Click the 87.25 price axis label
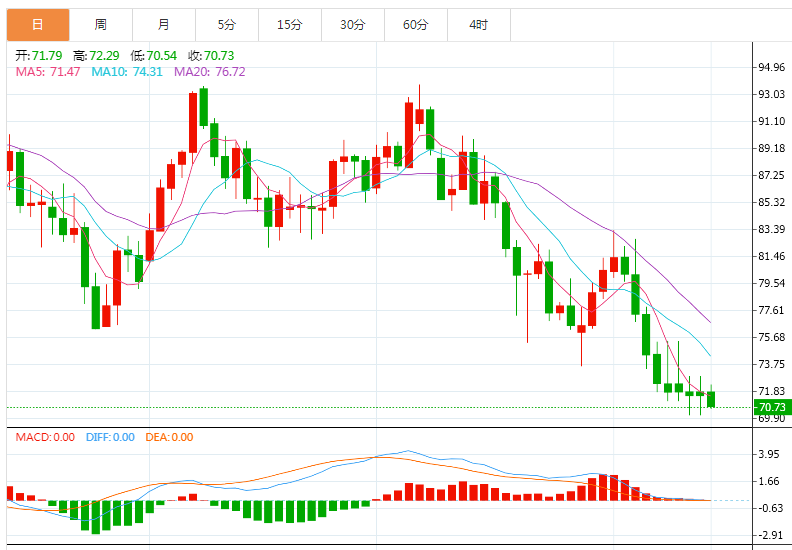The height and width of the screenshot is (550, 792). tap(772, 175)
